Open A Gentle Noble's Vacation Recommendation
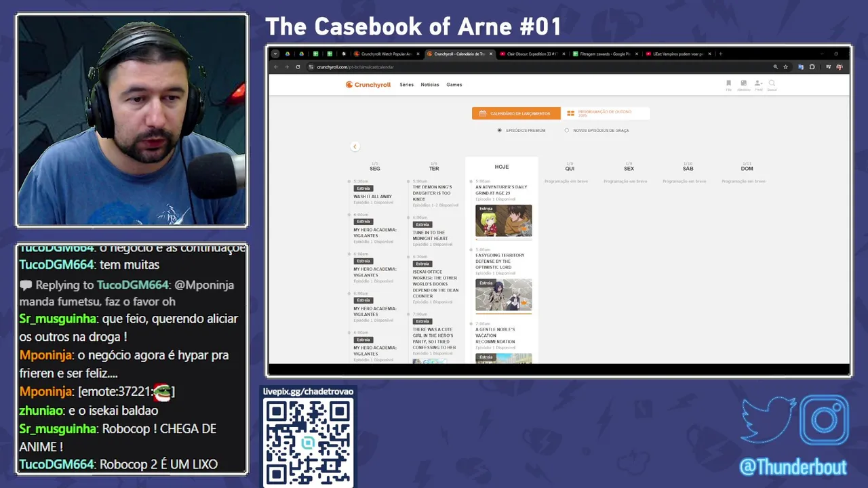The width and height of the screenshot is (868, 488). (495, 335)
